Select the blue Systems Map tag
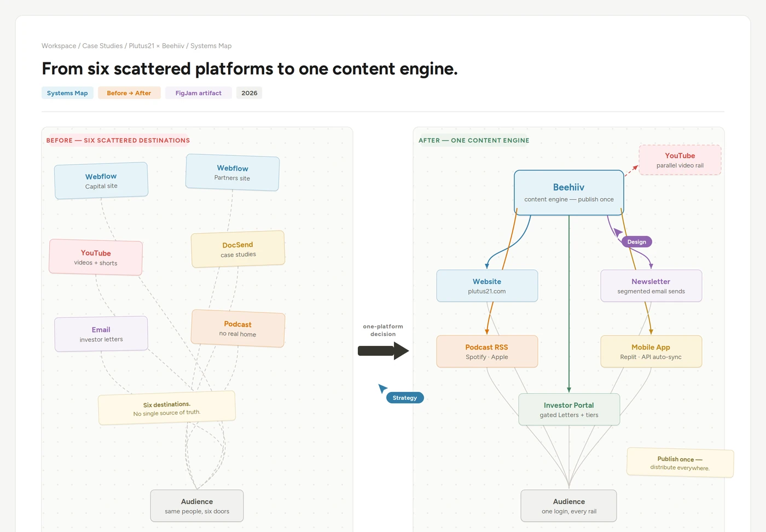 pyautogui.click(x=67, y=93)
